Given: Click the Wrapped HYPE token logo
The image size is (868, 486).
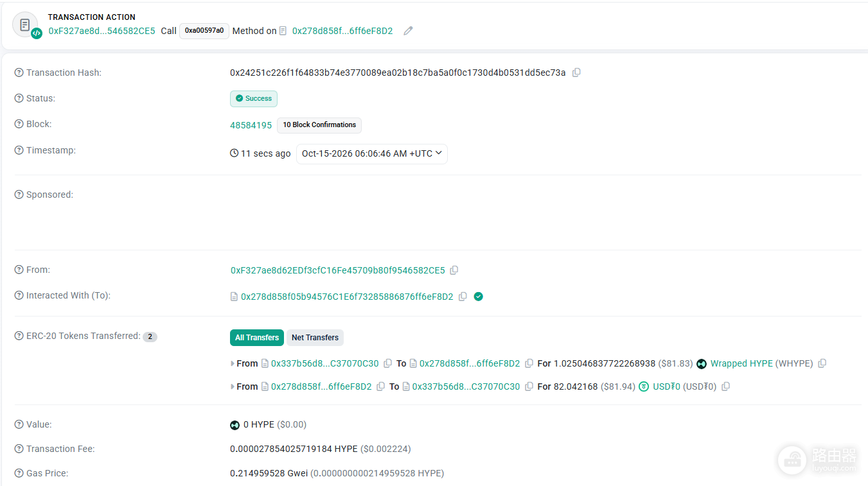Looking at the screenshot, I should click(702, 364).
